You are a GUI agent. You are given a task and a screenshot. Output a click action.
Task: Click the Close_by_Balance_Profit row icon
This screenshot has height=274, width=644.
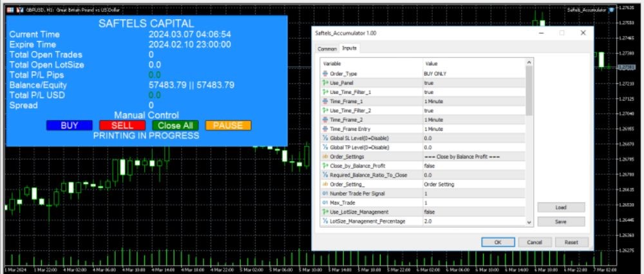click(325, 166)
